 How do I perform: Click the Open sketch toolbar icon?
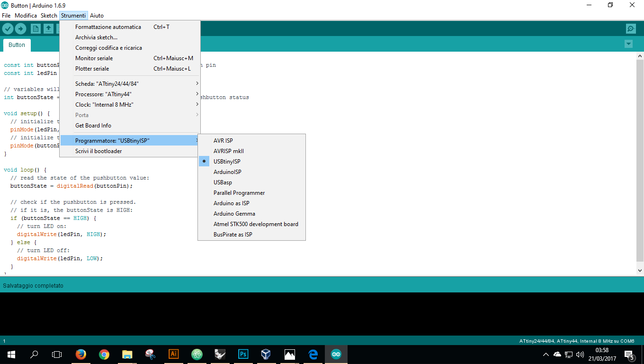48,29
